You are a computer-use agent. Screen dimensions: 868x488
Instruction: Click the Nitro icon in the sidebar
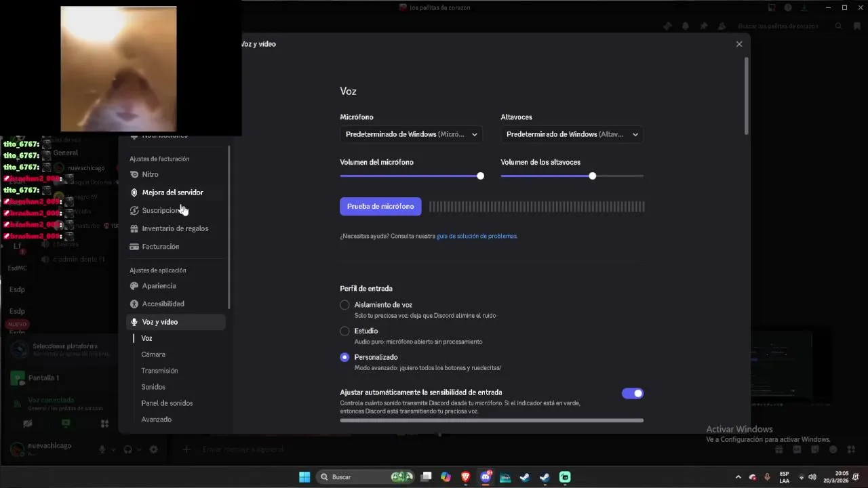134,174
